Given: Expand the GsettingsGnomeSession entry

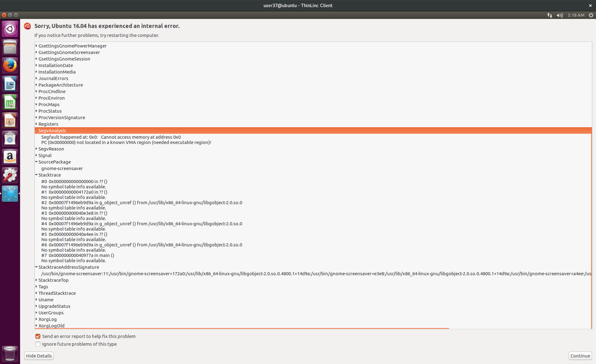Looking at the screenshot, I should tap(36, 59).
